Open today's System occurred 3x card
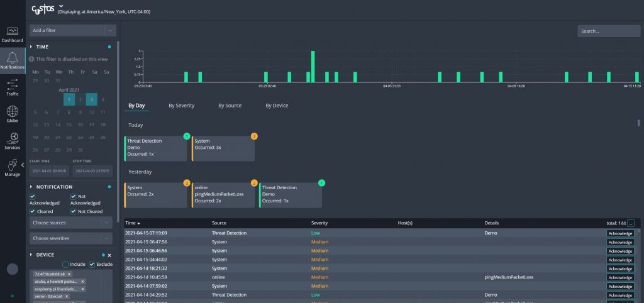This screenshot has height=303, width=644. click(x=223, y=148)
